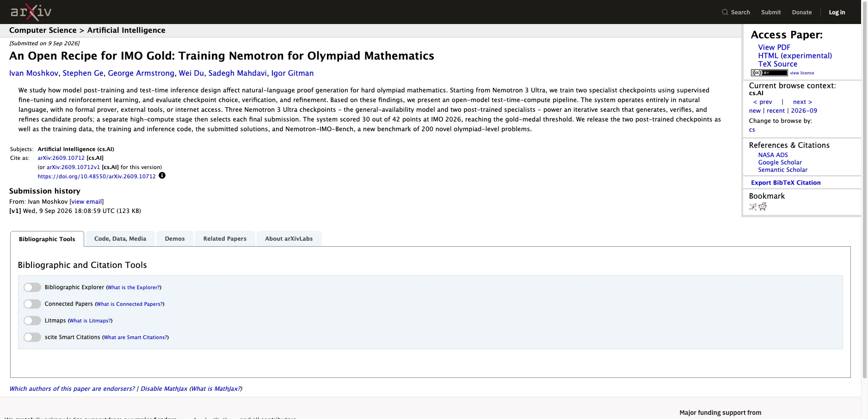
Task: Switch to the Code, Data, Media tab
Action: [x=120, y=239]
